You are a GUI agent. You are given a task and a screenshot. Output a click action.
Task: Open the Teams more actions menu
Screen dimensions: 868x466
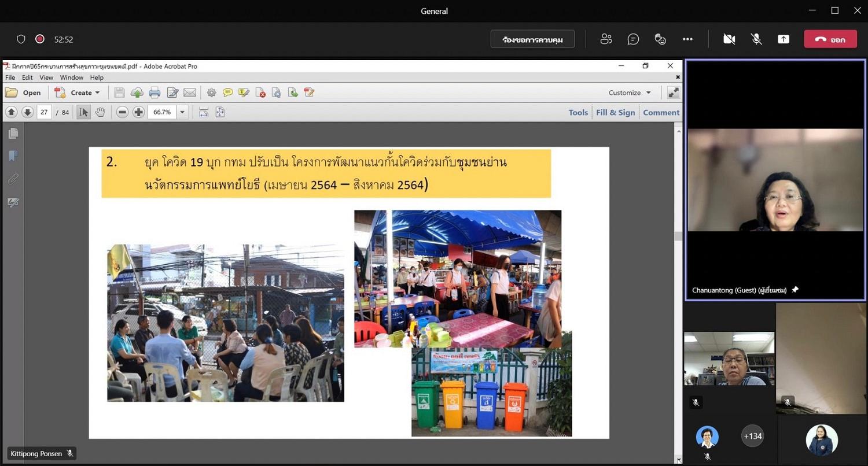(x=687, y=39)
